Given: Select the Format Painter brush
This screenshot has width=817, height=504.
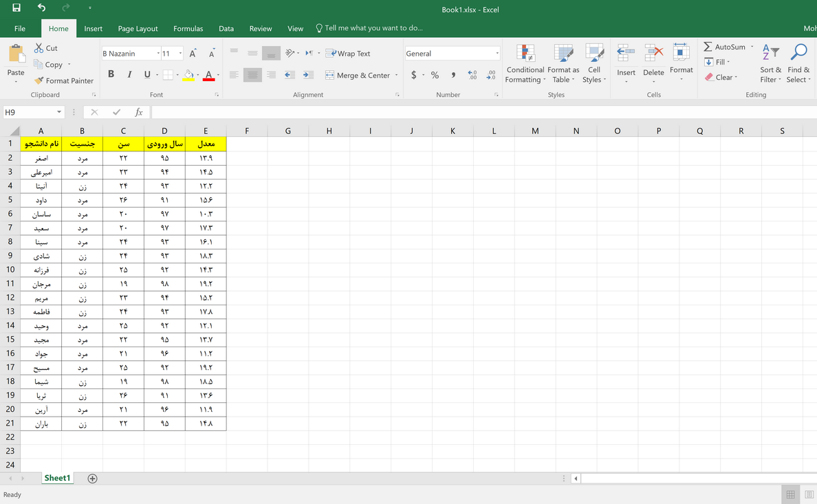Looking at the screenshot, I should tap(63, 80).
